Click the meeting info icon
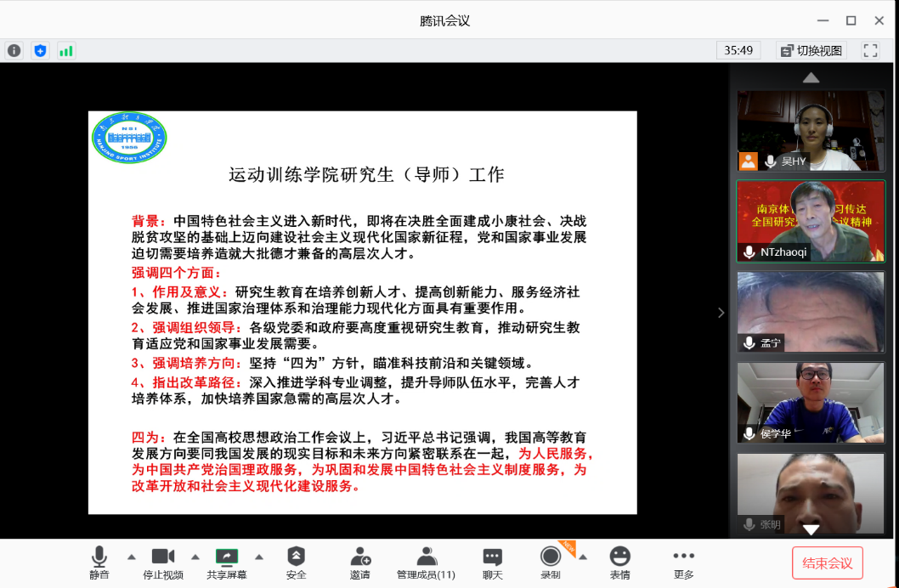This screenshot has height=588, width=899. [x=14, y=50]
